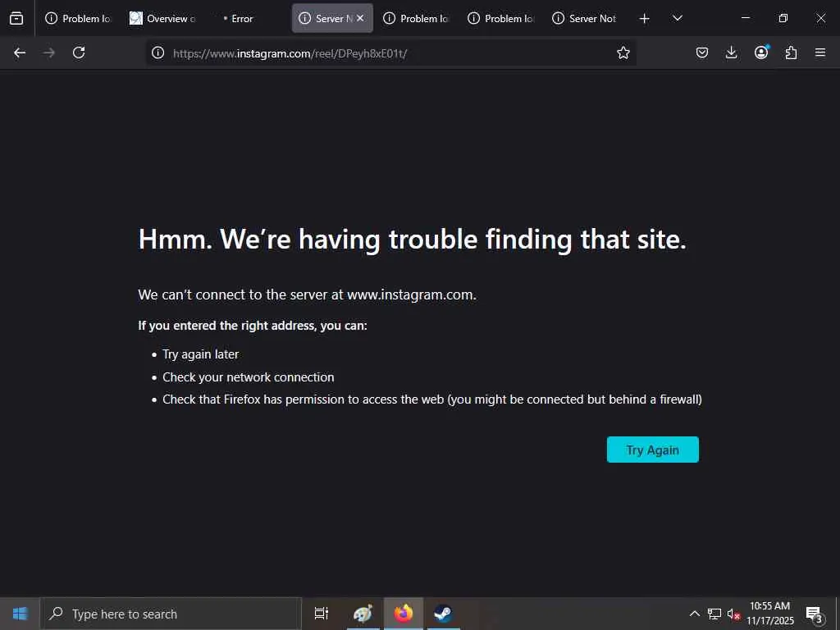This screenshot has width=840, height=630.
Task: Expand the list all tabs dropdown
Action: pyautogui.click(x=677, y=18)
